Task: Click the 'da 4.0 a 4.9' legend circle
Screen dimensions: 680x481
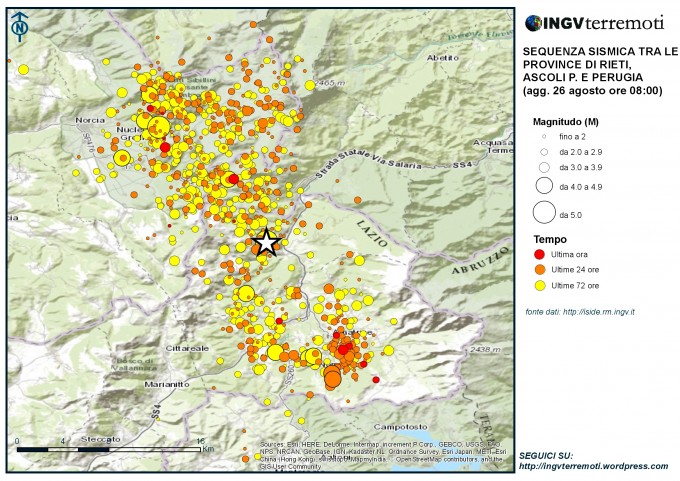Action: click(x=544, y=186)
